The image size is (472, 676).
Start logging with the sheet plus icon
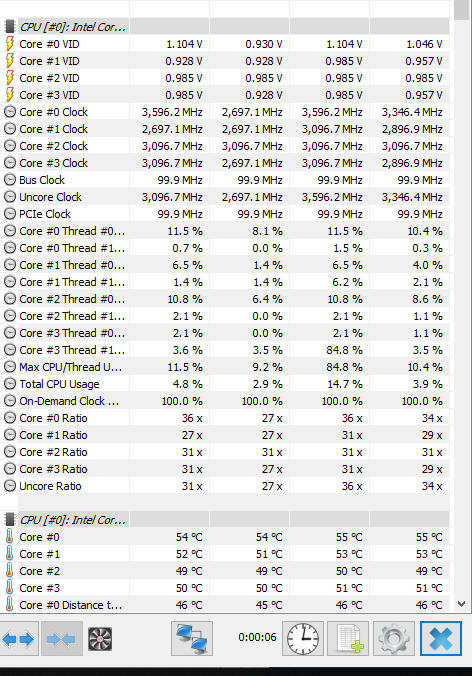[x=348, y=638]
